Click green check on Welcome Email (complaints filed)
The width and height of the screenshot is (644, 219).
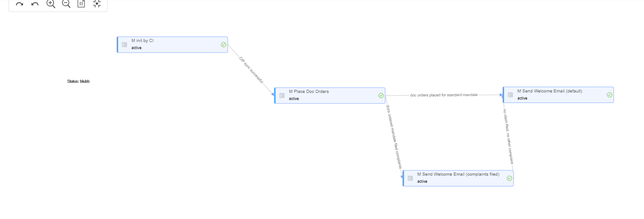point(509,178)
